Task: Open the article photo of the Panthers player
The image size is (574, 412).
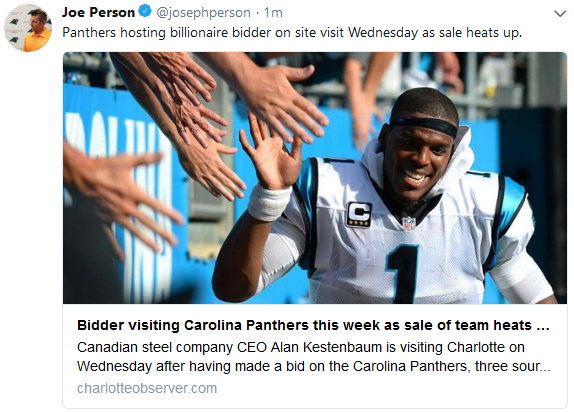Action: (x=315, y=178)
